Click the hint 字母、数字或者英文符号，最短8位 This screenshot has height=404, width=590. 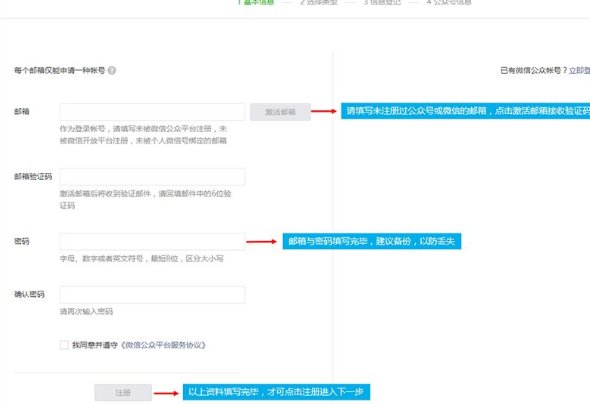coord(119,258)
